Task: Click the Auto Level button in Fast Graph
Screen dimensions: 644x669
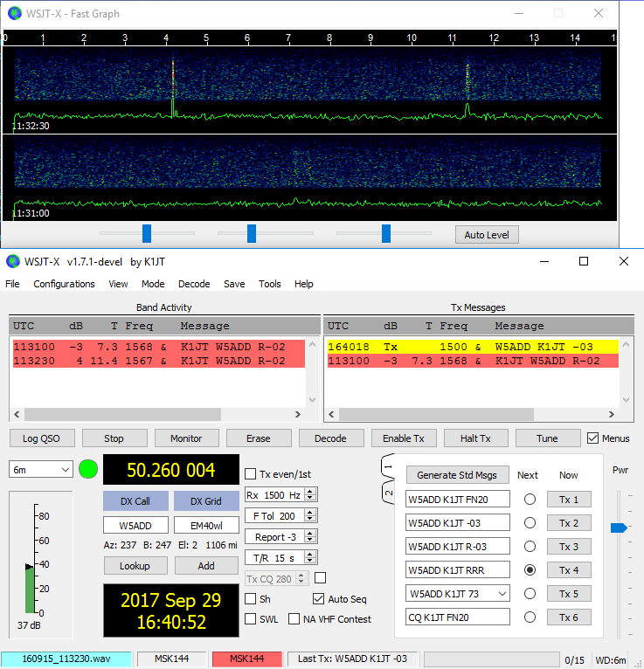Action: coord(487,234)
